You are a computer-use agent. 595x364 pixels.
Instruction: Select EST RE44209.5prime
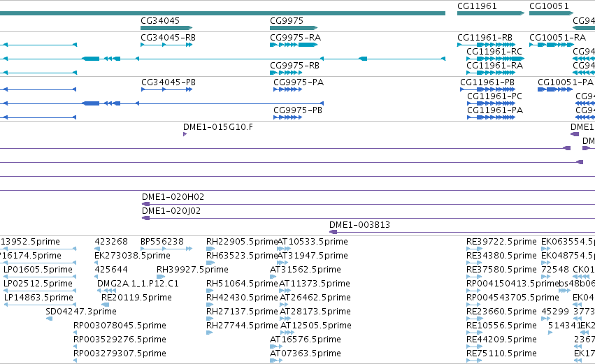501,340
